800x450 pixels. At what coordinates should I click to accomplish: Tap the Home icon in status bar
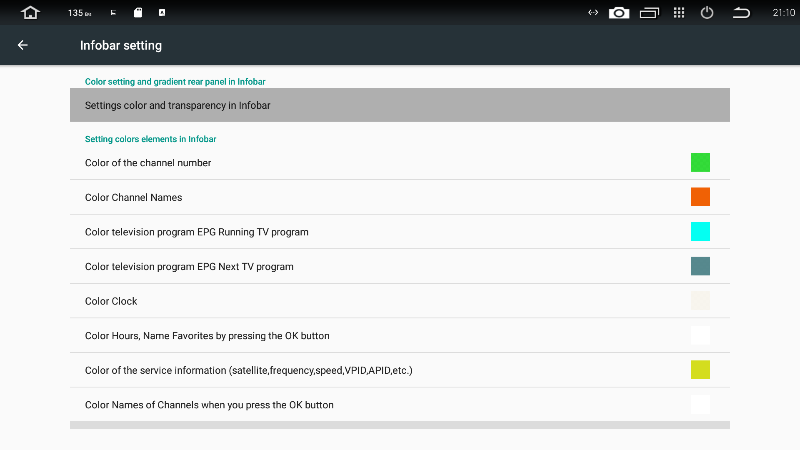tap(30, 12)
